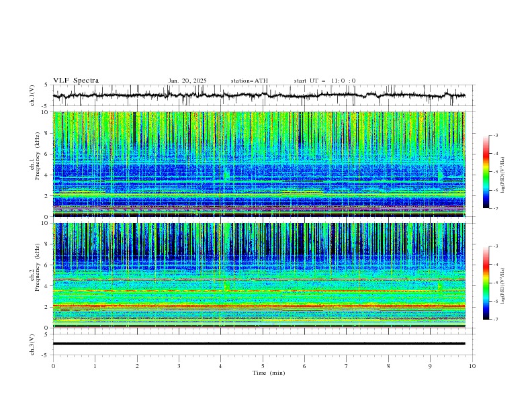Click the ch.3 flat voltage trace
This screenshot has width=532, height=411.
coord(259,344)
